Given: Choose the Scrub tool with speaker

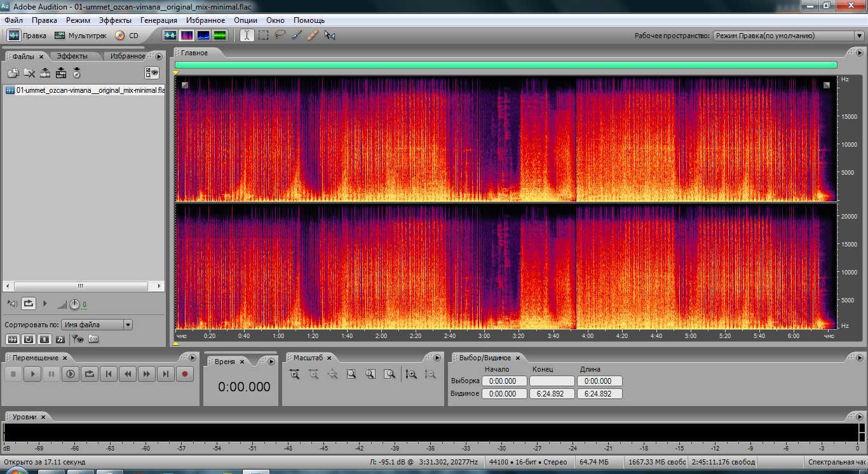Looking at the screenshot, I should point(329,36).
